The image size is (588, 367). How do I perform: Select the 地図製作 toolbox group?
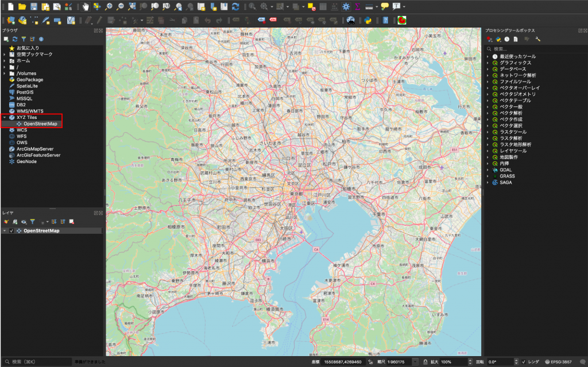point(509,157)
